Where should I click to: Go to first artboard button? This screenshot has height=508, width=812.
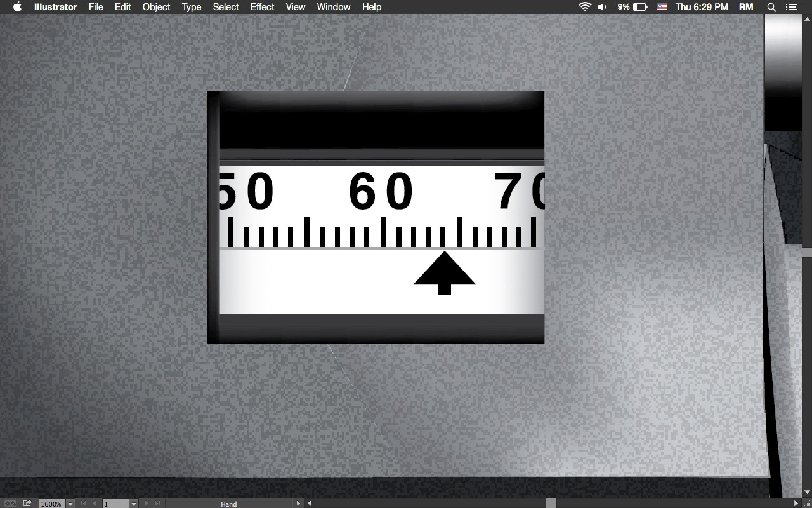click(x=83, y=504)
